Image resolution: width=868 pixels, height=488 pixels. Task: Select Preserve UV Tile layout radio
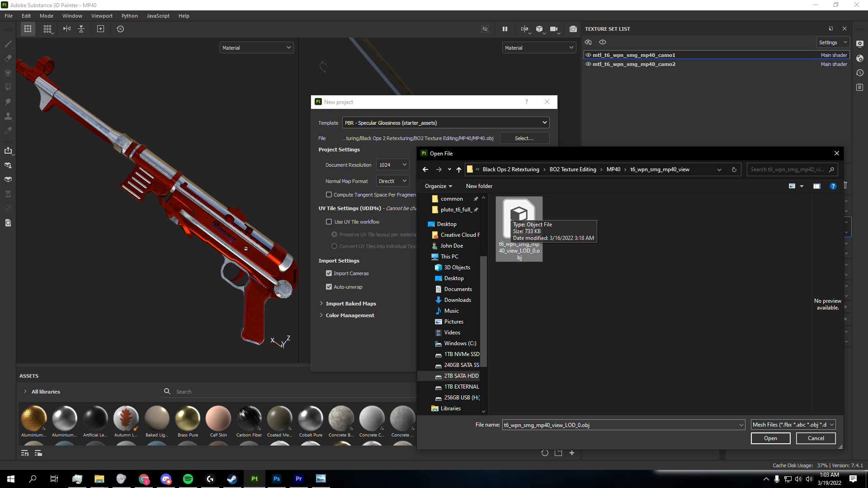[x=335, y=235]
